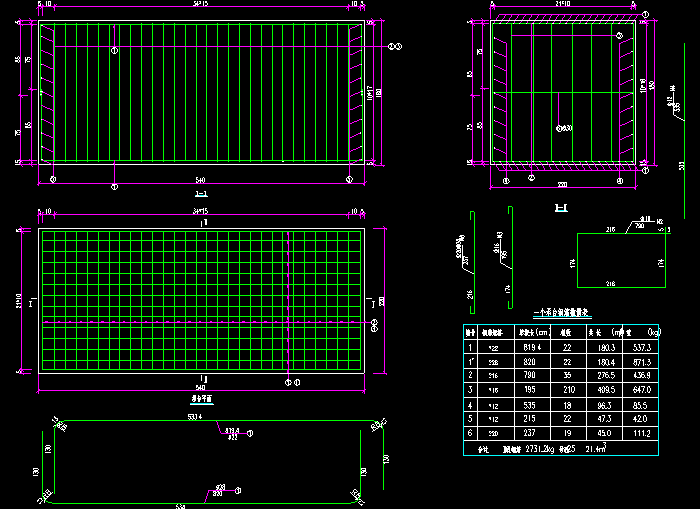Select the 540 dimension below the 1-1 section
The image size is (700, 509).
pos(200,181)
